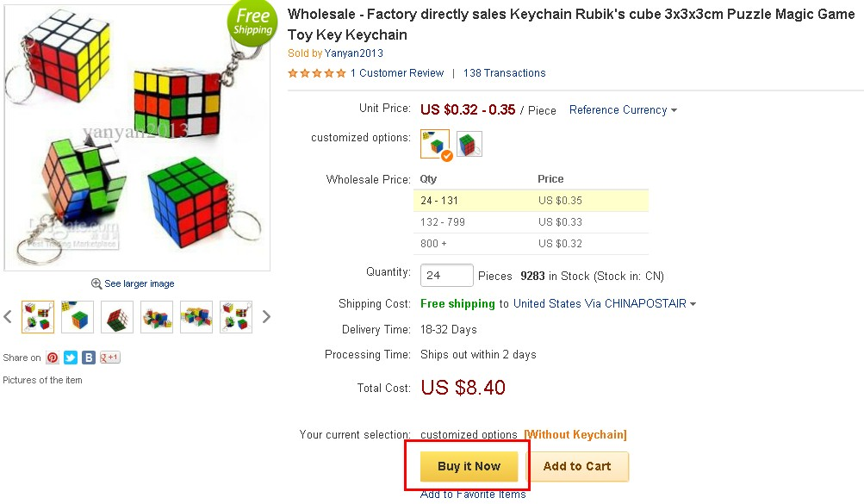864x504 pixels.
Task: Share the item on Twitter
Action: click(x=71, y=358)
